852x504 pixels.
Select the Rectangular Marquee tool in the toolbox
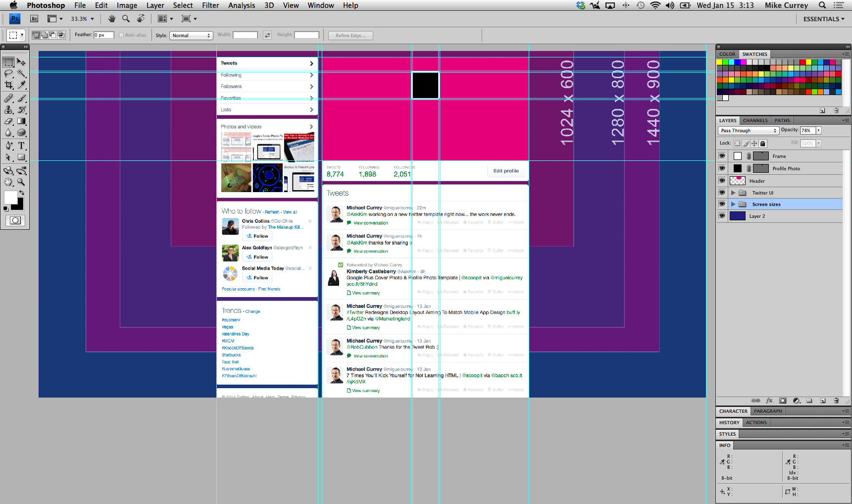pos(8,62)
